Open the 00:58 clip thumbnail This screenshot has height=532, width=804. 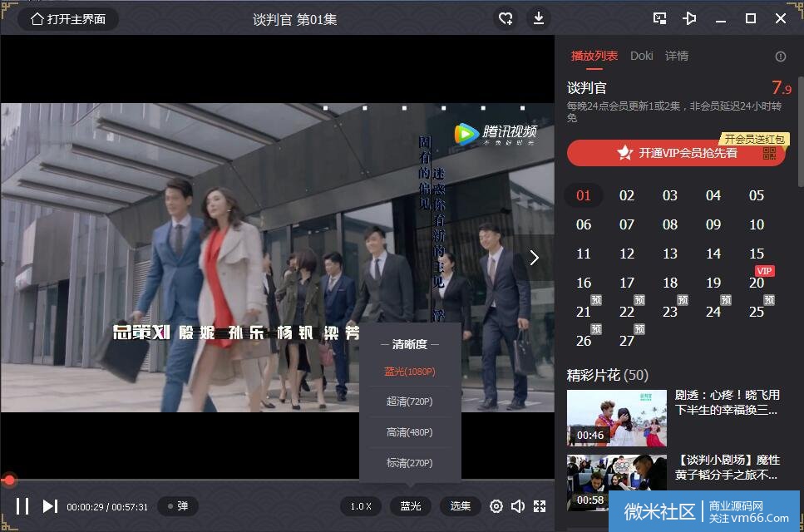[617, 483]
